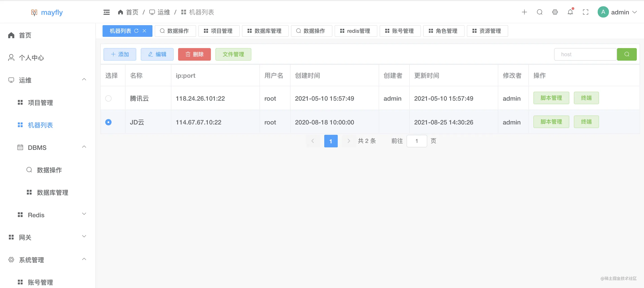Open 个人中心 in the sidebar

pos(47,58)
